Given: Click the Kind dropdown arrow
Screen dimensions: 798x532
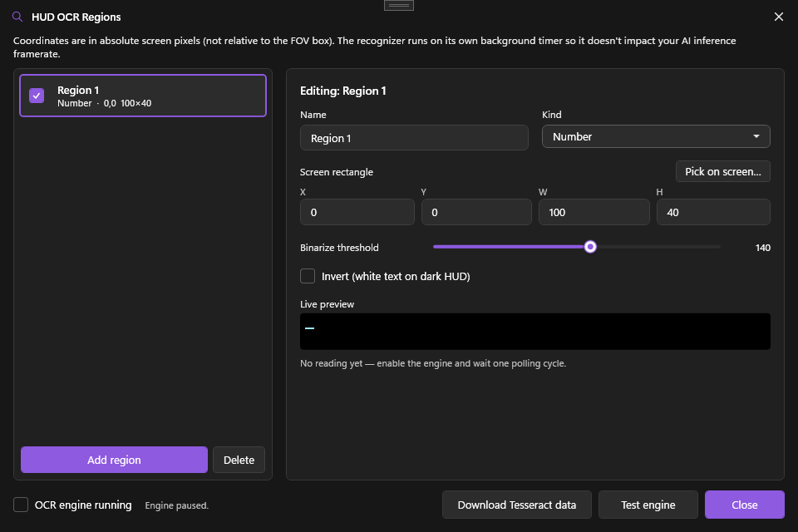Looking at the screenshot, I should tap(756, 136).
